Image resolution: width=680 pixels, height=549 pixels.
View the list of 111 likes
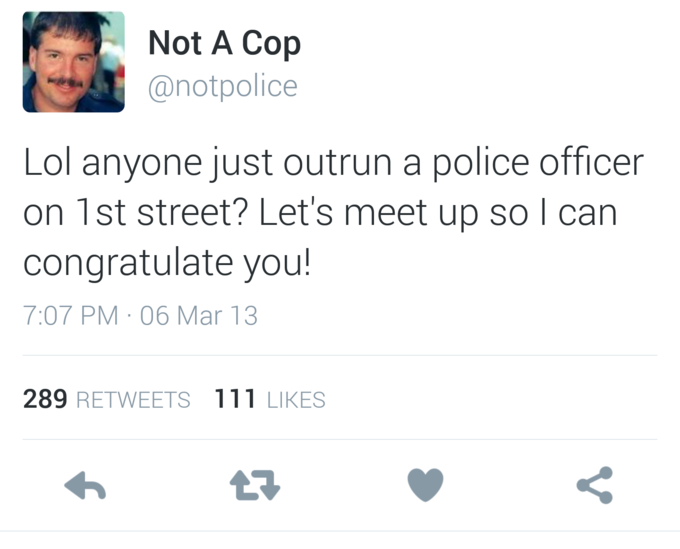(270, 400)
